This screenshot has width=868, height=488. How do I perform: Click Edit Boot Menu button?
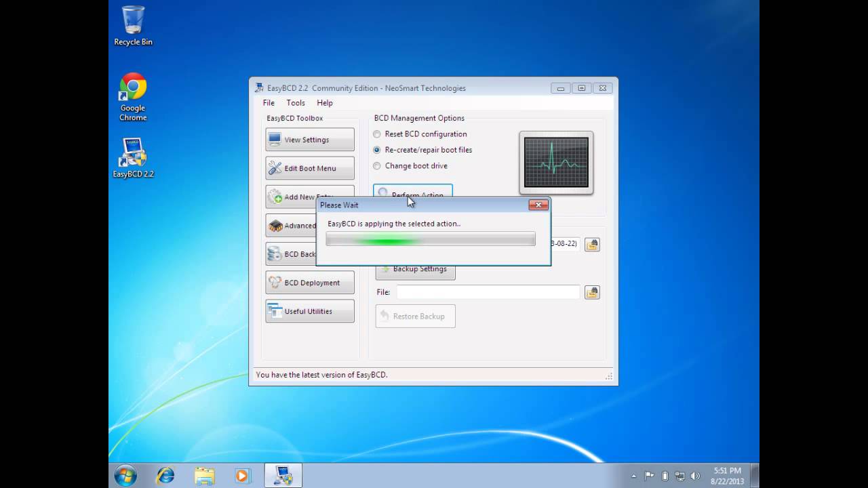(x=310, y=168)
